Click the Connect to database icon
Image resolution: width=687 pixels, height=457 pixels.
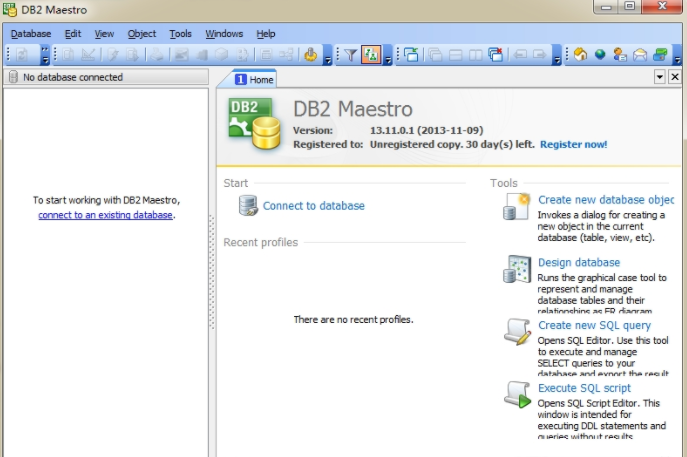click(x=248, y=206)
